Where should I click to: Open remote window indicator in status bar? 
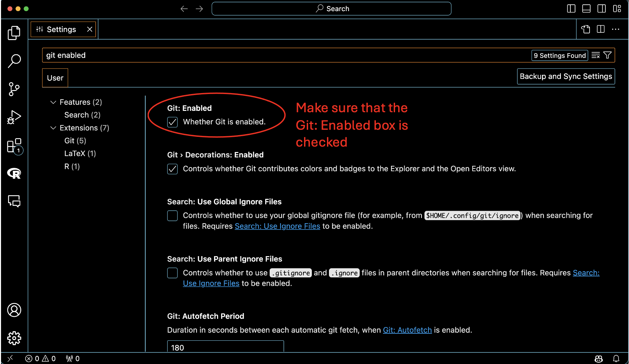click(x=10, y=358)
